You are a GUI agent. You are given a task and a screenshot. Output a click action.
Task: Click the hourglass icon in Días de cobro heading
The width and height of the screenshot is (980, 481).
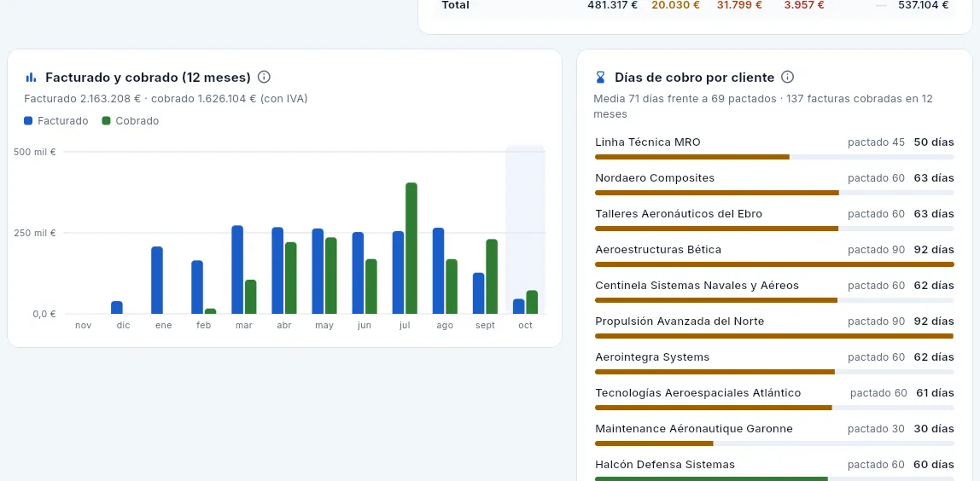601,78
